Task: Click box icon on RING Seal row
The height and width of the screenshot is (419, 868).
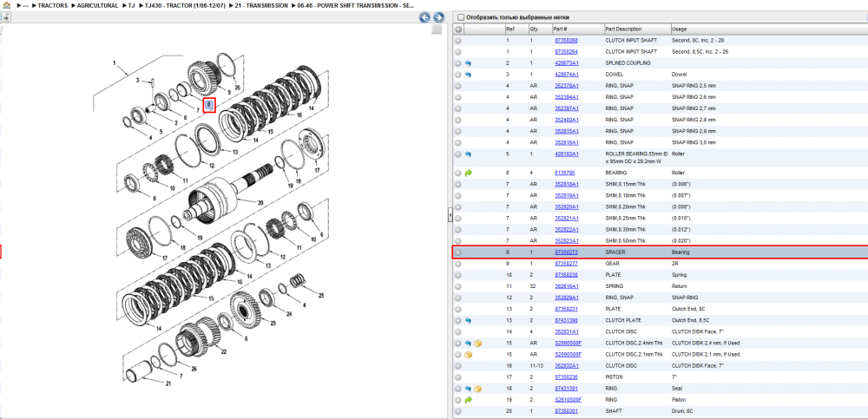Action: click(x=477, y=389)
